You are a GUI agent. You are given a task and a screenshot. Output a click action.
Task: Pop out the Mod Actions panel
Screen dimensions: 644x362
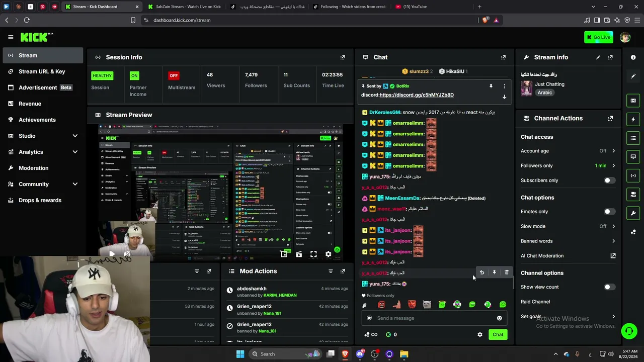[x=343, y=271]
